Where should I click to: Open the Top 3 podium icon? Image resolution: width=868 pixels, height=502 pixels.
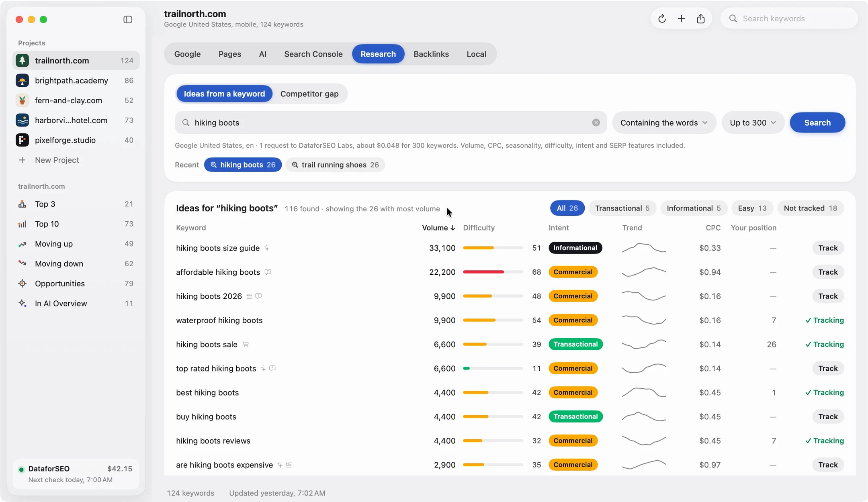[22, 204]
